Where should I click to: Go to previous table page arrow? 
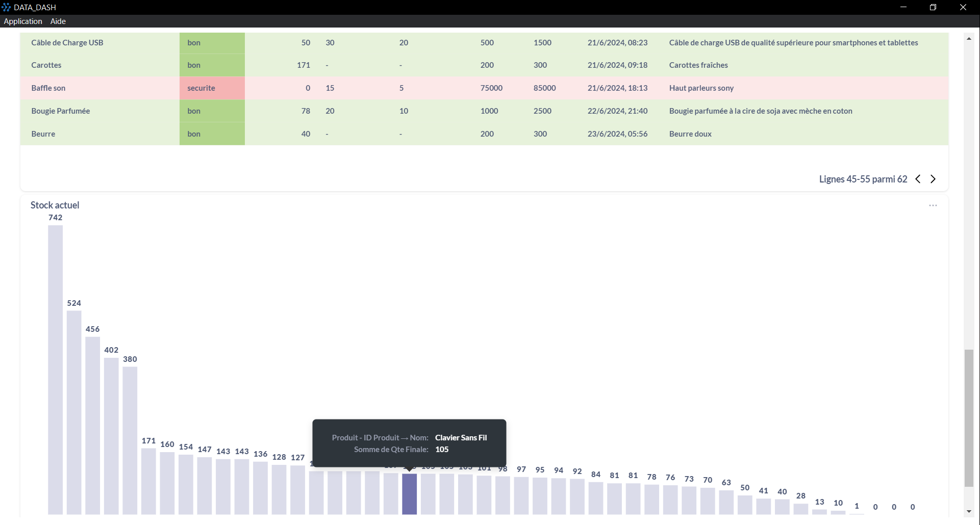pyautogui.click(x=918, y=179)
